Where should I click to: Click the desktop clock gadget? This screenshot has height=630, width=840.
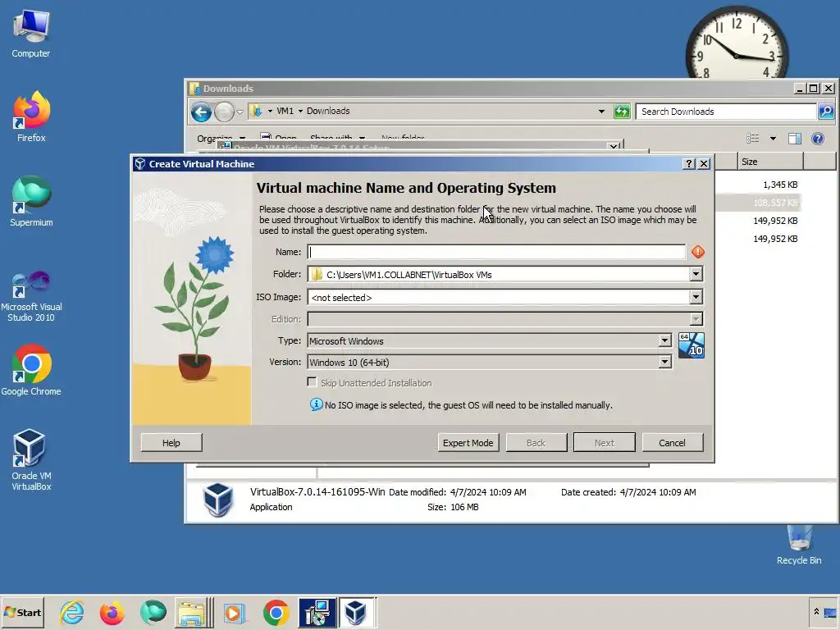click(737, 43)
